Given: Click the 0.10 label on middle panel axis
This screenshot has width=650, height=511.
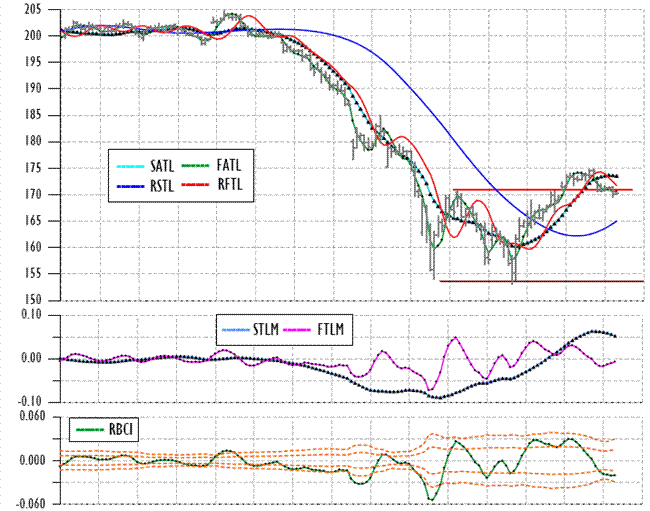Looking at the screenshot, I should coord(30,315).
